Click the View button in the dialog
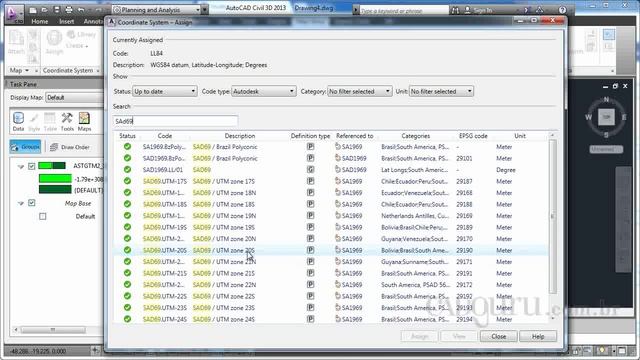This screenshot has height=360, width=640. pos(459,336)
